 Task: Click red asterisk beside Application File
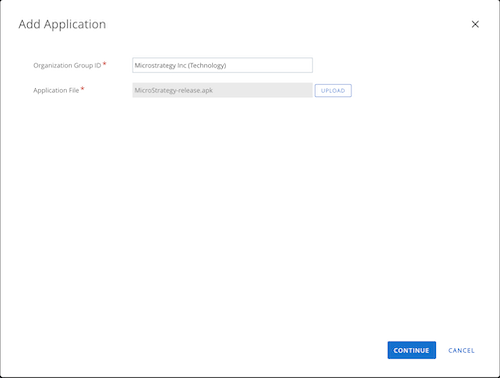pos(83,88)
